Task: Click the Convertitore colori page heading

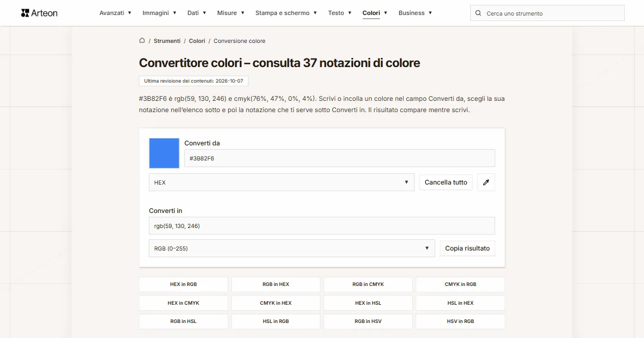Action: (x=279, y=63)
